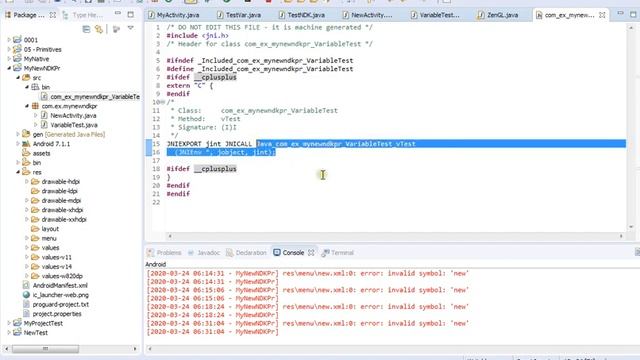Expand the drawable-hdpi folder
The width and height of the screenshot is (640, 360).
[x=27, y=182]
